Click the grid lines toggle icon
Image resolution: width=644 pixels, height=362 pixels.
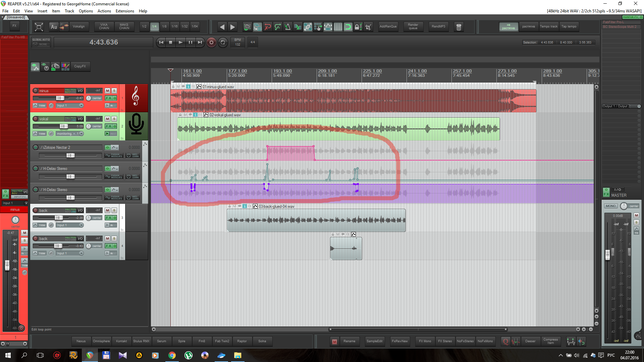pyautogui.click(x=338, y=27)
